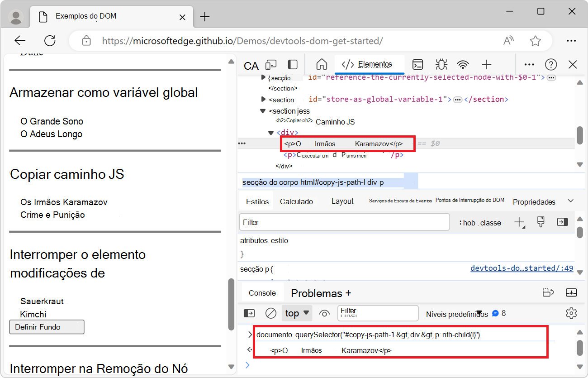Click the console Filter input field
This screenshot has height=378, width=588.
378,313
